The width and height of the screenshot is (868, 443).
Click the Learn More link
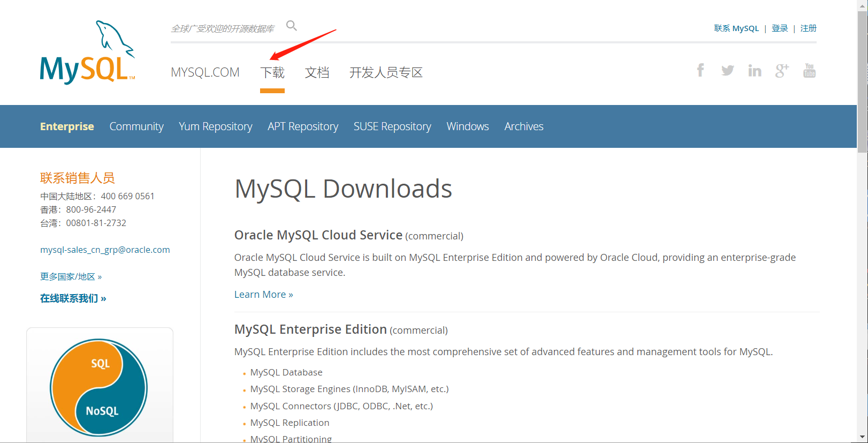[x=264, y=295]
